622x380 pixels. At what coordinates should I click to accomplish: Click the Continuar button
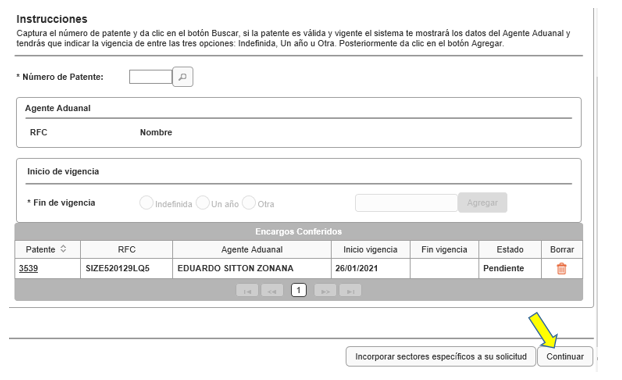[565, 357]
